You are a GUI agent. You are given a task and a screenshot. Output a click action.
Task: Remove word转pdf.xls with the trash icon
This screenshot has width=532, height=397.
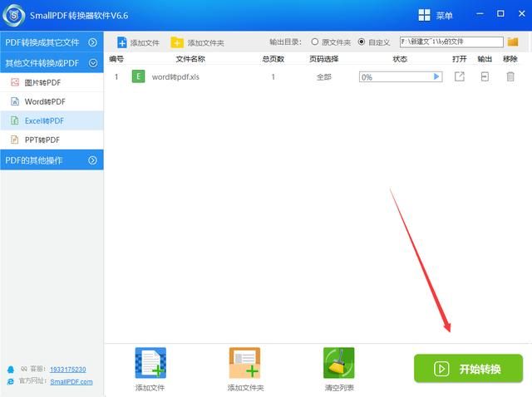[510, 76]
